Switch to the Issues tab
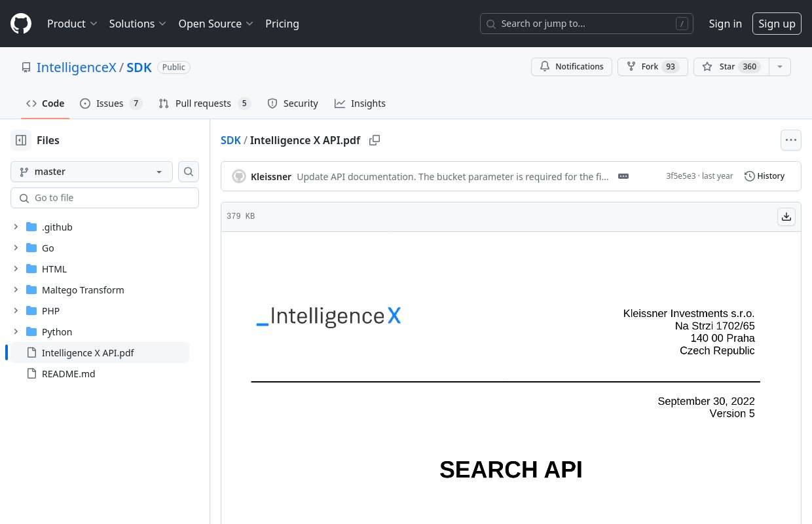 click(111, 103)
